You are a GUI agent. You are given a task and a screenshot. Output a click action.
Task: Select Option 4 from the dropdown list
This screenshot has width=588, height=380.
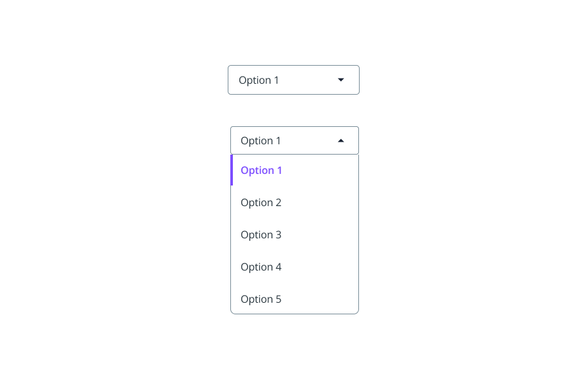coord(261,267)
